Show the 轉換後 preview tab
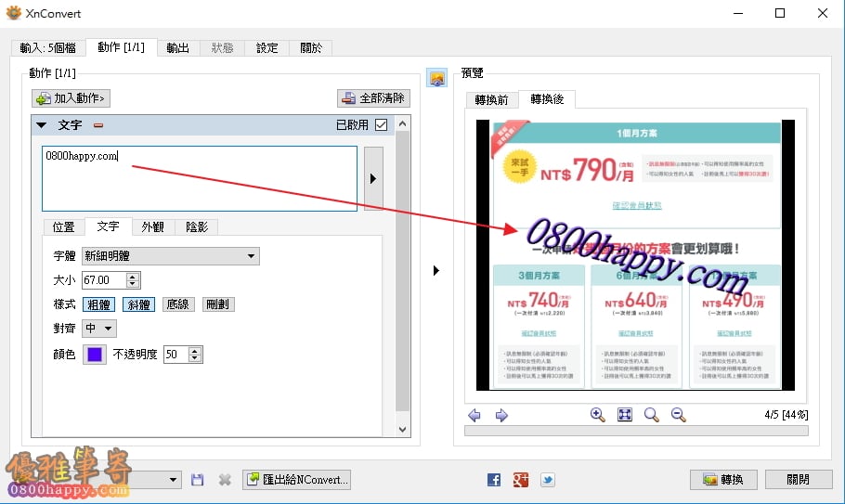Viewport: 845px width, 504px height. [x=547, y=98]
